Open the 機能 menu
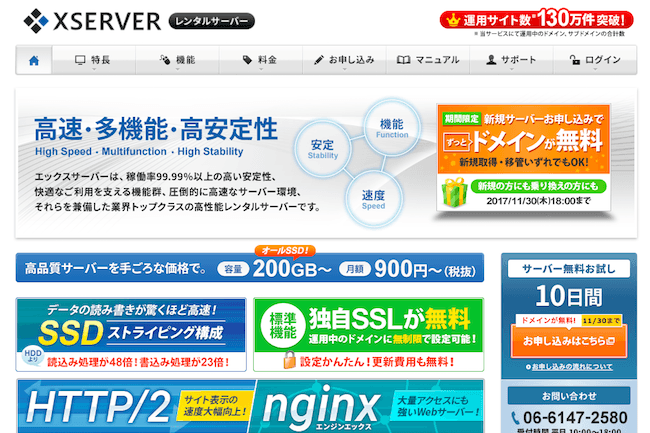Viewport: 650px width, 433px height. [177, 60]
